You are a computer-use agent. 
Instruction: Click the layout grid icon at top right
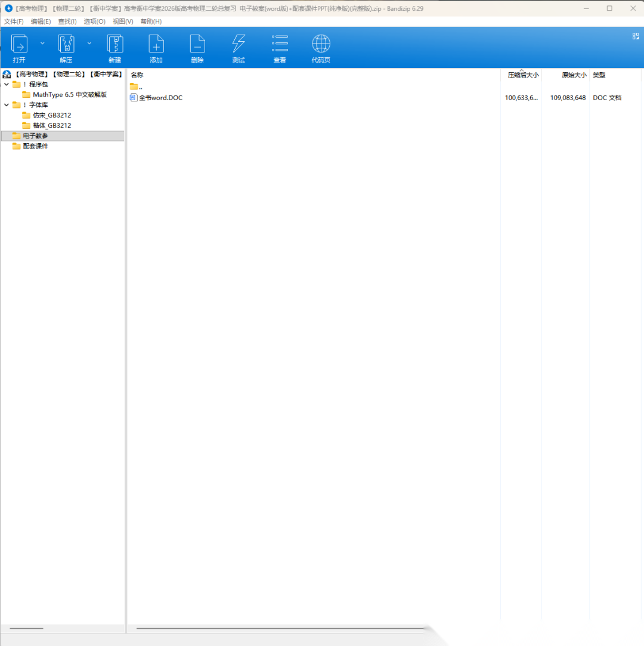(635, 36)
